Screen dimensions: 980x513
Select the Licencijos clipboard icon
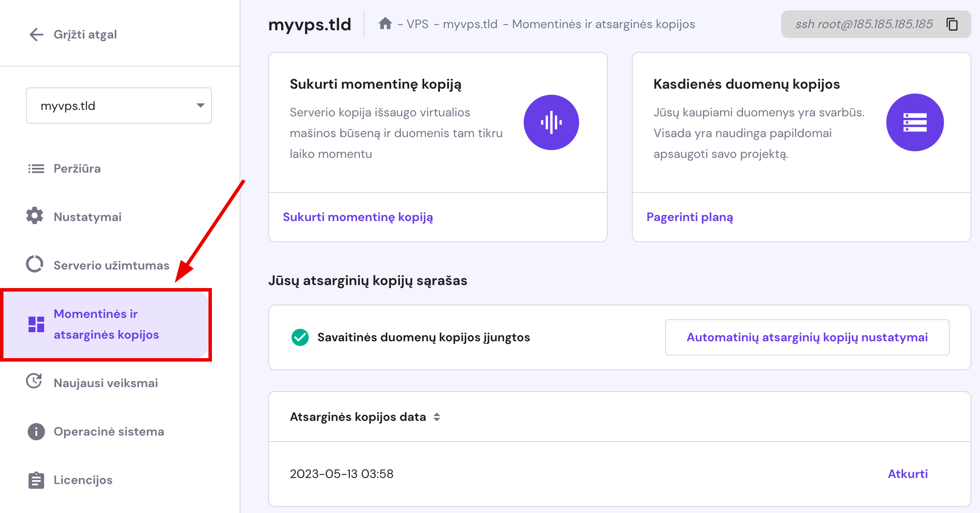point(35,480)
